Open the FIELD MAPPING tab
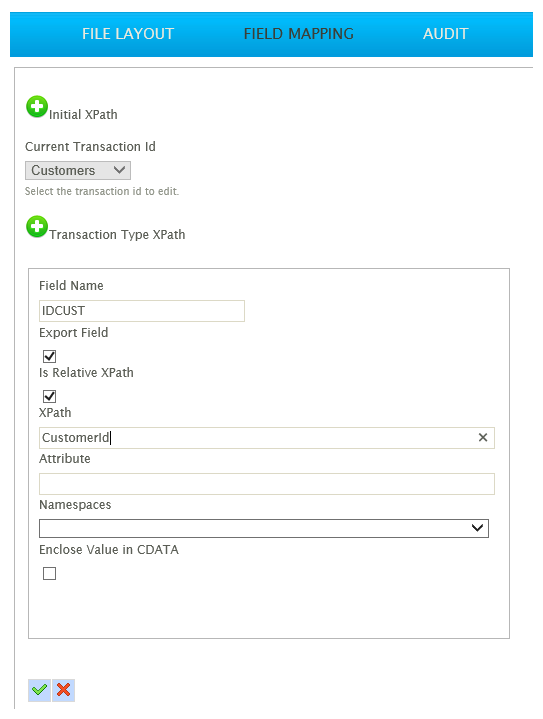The width and height of the screenshot is (543, 719). (x=299, y=34)
